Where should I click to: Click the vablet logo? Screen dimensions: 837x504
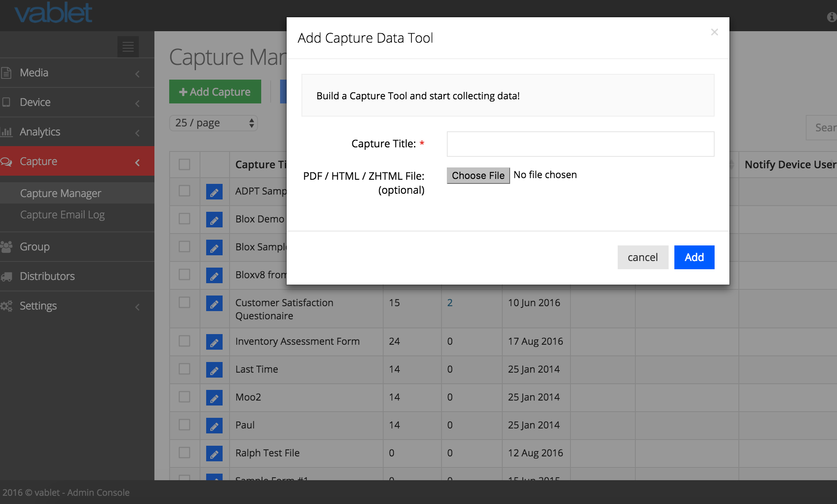coord(53,13)
